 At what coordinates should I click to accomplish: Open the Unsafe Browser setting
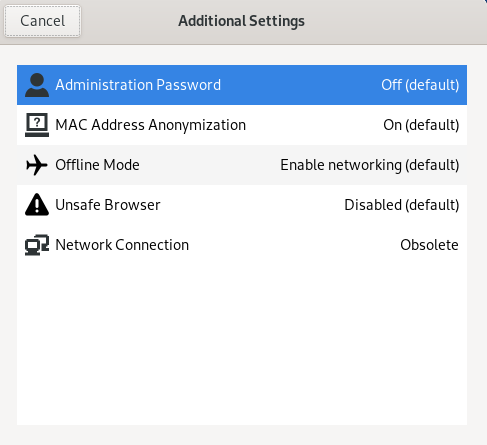[242, 205]
